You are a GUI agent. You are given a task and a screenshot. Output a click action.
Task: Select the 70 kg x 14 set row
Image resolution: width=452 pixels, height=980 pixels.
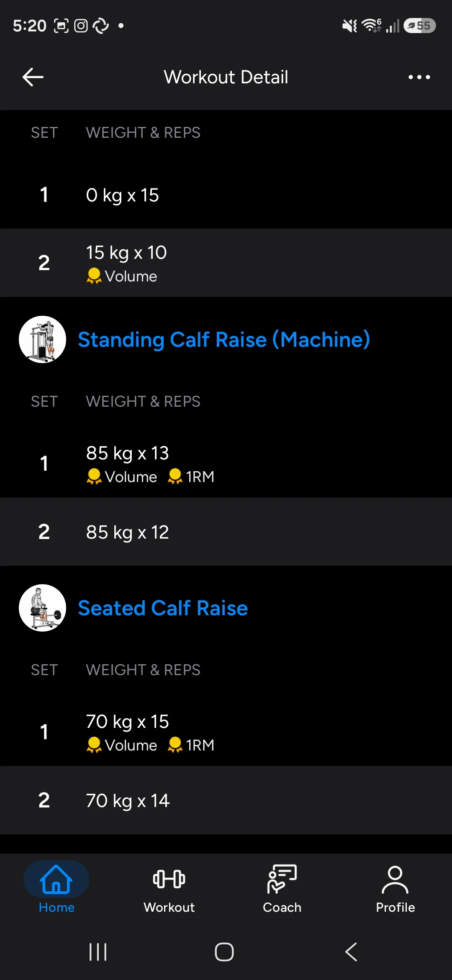tap(226, 800)
